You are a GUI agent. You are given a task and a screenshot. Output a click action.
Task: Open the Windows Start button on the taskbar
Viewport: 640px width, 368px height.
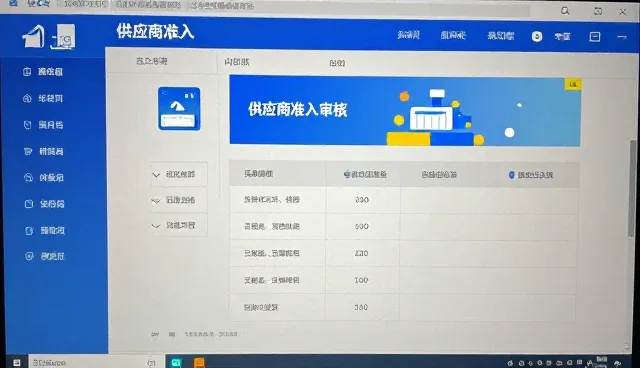pos(16,363)
